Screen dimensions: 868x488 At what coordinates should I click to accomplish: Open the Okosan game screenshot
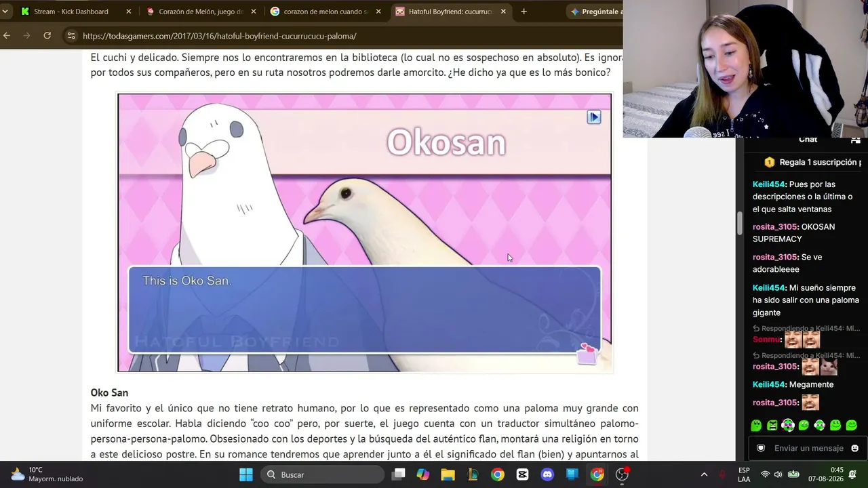tap(365, 232)
